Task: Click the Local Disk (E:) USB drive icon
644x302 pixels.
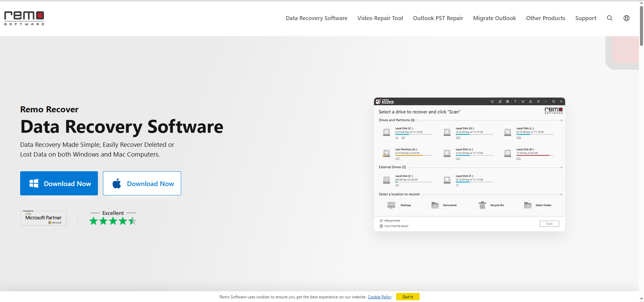Action: click(386, 180)
